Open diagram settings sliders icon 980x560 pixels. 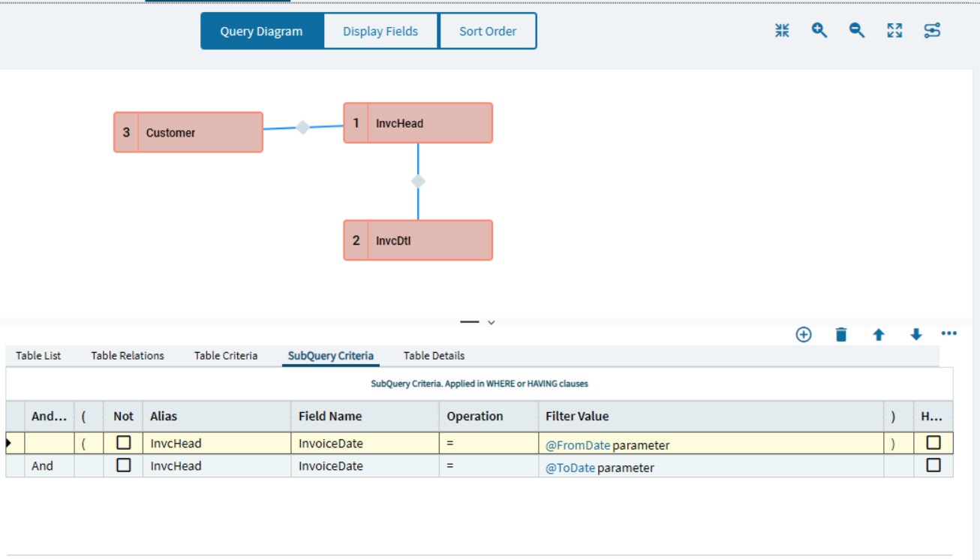pyautogui.click(x=932, y=31)
